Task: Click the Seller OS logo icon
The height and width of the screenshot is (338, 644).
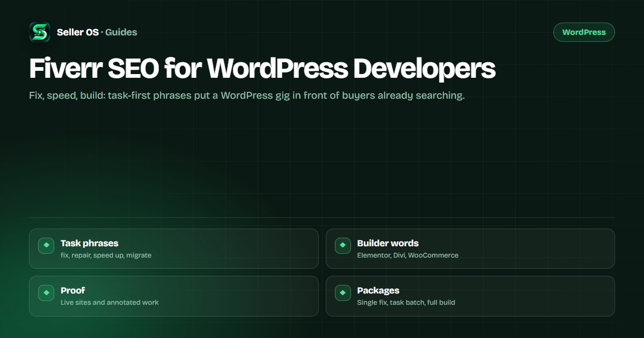Action: click(40, 32)
